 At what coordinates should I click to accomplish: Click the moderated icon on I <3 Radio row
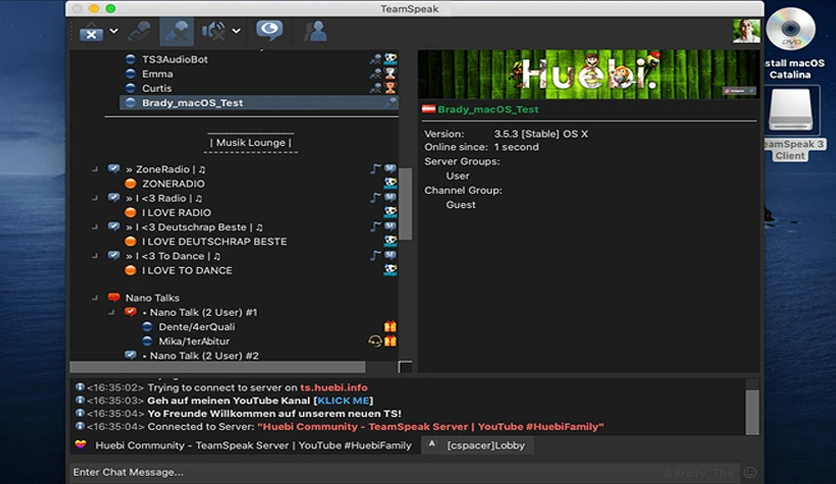391,197
